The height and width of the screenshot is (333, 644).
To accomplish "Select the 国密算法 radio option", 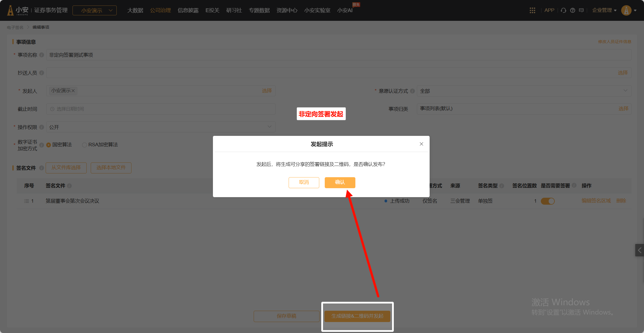I will 49,145.
